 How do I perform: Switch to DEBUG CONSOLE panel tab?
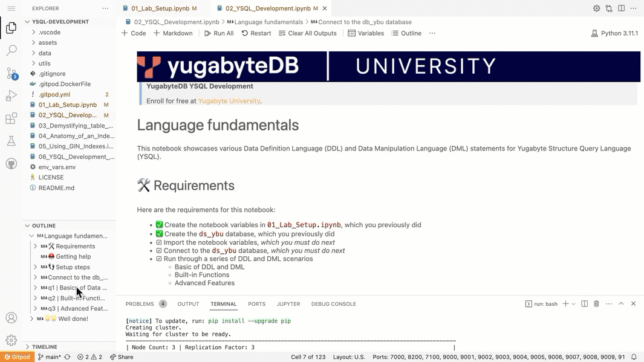[334, 304]
